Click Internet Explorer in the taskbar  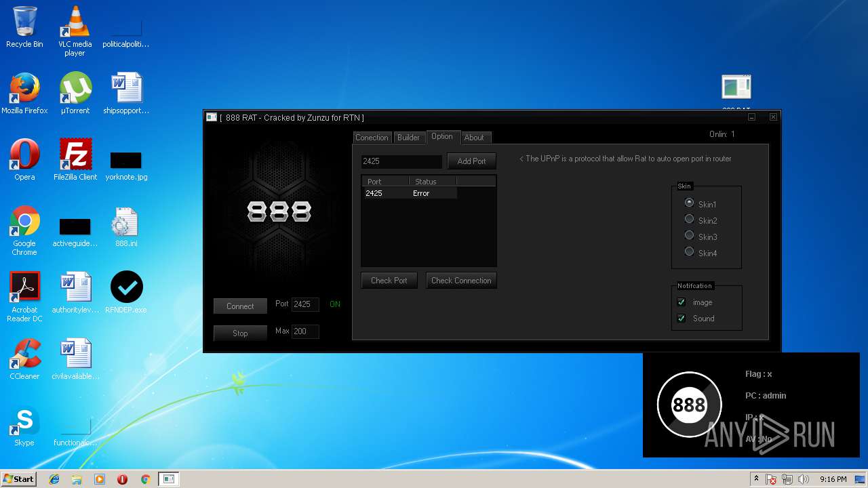click(54, 479)
